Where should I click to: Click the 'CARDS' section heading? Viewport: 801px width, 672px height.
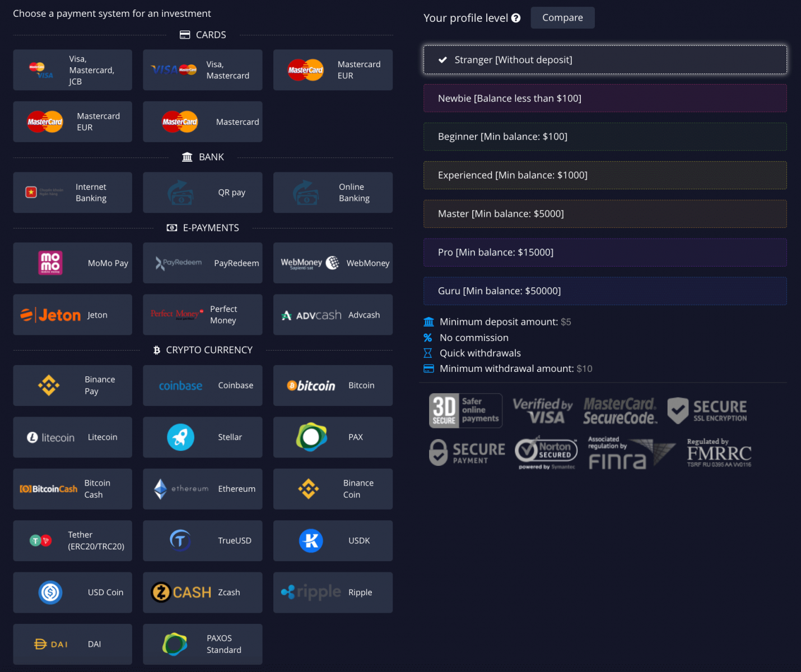tap(211, 35)
